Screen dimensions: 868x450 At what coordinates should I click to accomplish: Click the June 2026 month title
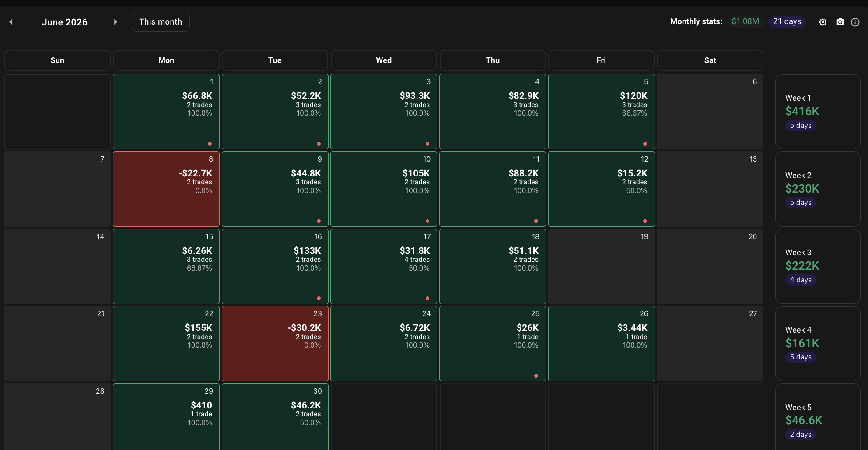click(x=65, y=22)
